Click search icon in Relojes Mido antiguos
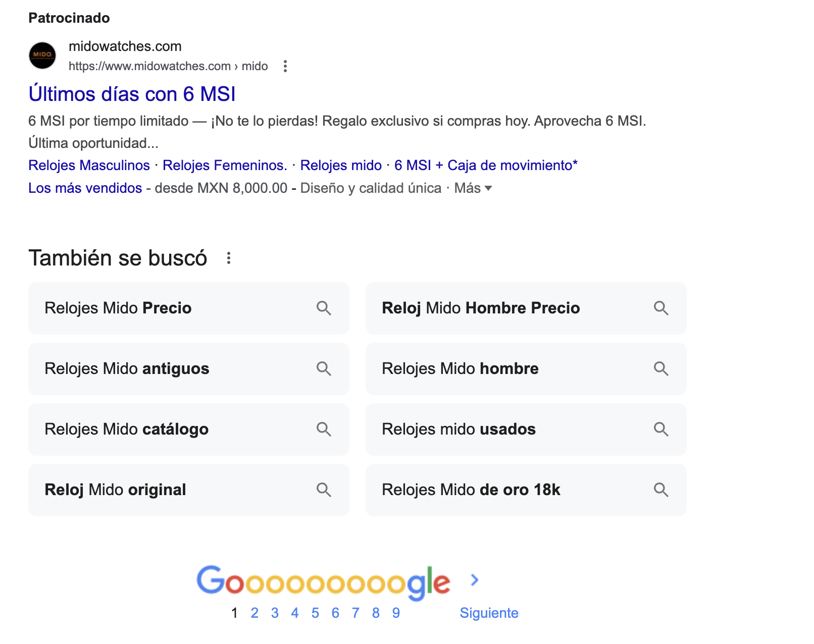Image resolution: width=814 pixels, height=644 pixels. 324,368
